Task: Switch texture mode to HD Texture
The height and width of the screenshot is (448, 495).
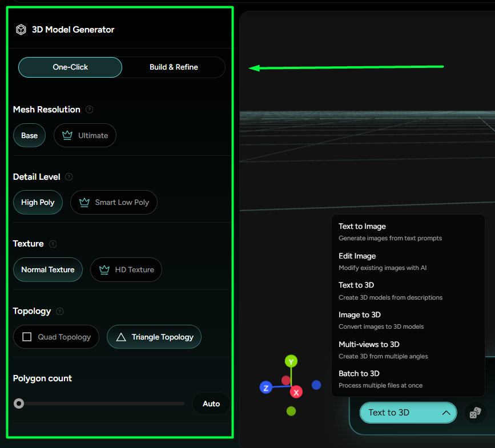Action: [126, 269]
